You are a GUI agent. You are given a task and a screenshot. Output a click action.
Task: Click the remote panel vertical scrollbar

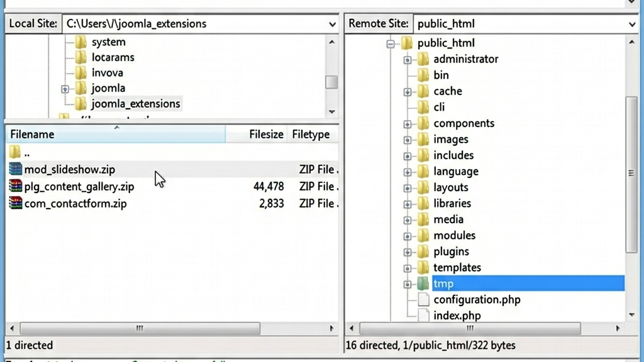630,173
